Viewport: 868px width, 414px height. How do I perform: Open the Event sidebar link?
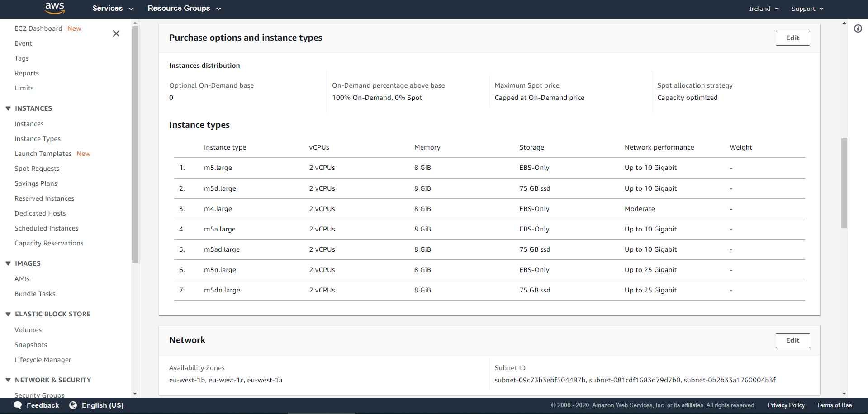[x=23, y=43]
